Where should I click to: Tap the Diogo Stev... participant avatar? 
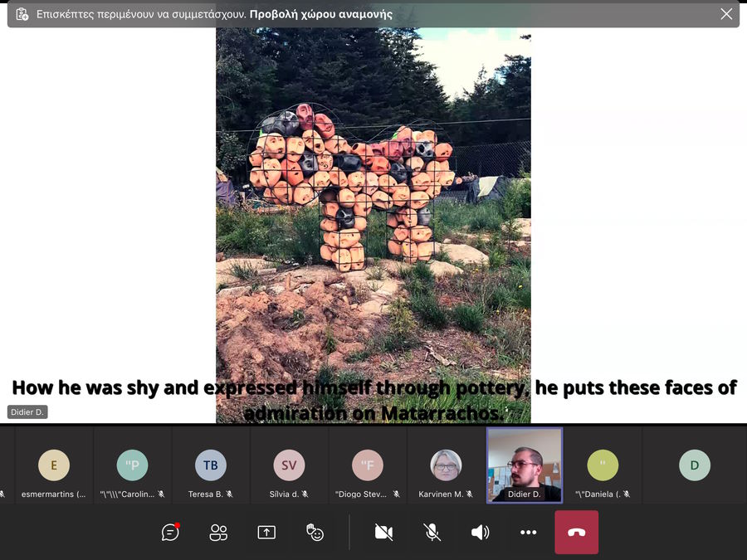[x=367, y=465]
